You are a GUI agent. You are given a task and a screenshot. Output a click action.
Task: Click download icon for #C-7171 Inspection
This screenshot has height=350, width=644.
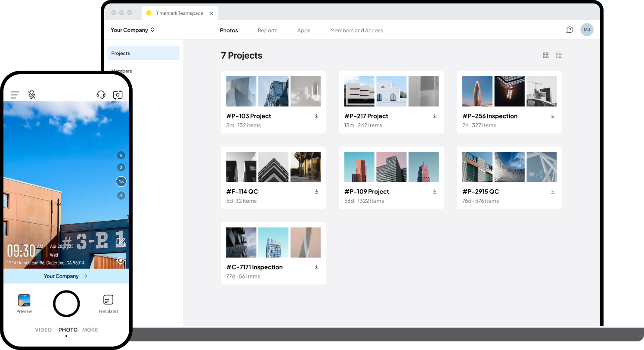(x=317, y=267)
